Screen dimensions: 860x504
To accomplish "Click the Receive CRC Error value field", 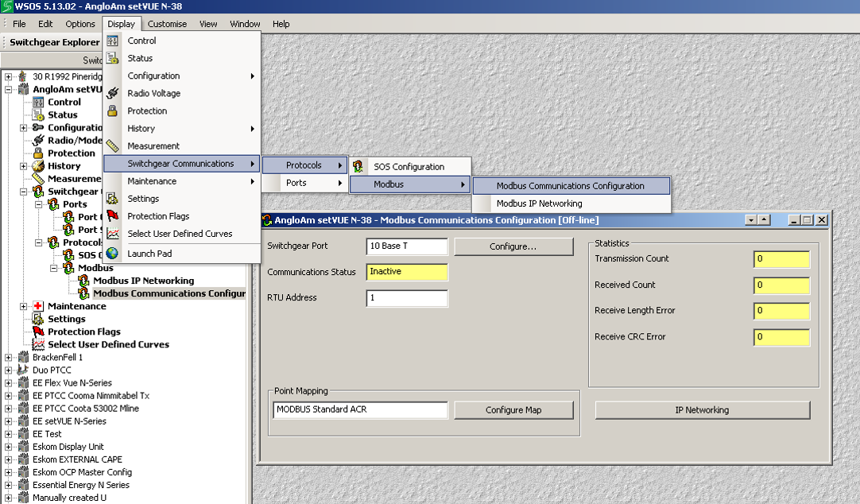I will 781,337.
